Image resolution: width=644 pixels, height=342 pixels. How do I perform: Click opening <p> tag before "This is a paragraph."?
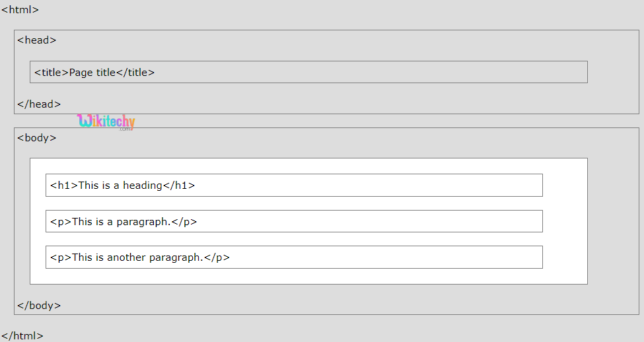pos(61,222)
